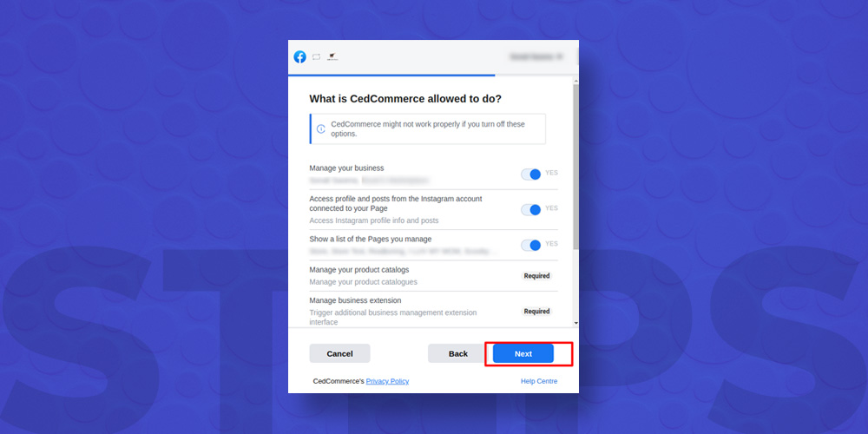Click the Back button
This screenshot has width=868, height=434.
[457, 354]
